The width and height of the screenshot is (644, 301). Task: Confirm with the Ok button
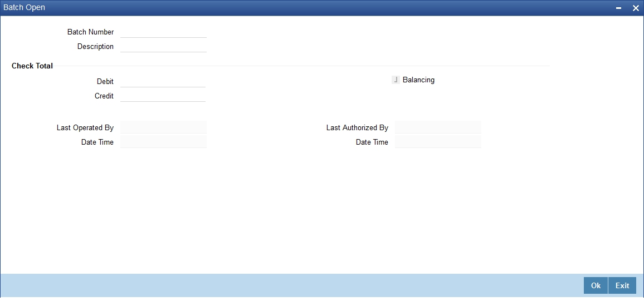point(596,285)
